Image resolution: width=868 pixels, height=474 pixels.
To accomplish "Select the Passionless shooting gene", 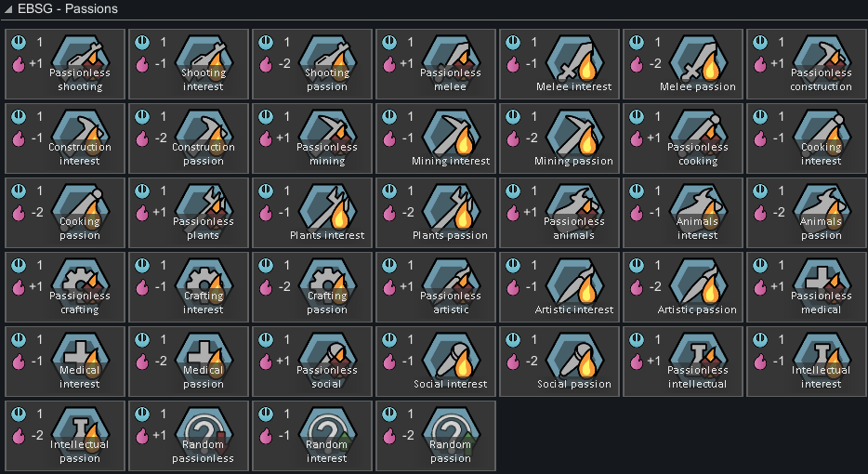I will coord(65,64).
